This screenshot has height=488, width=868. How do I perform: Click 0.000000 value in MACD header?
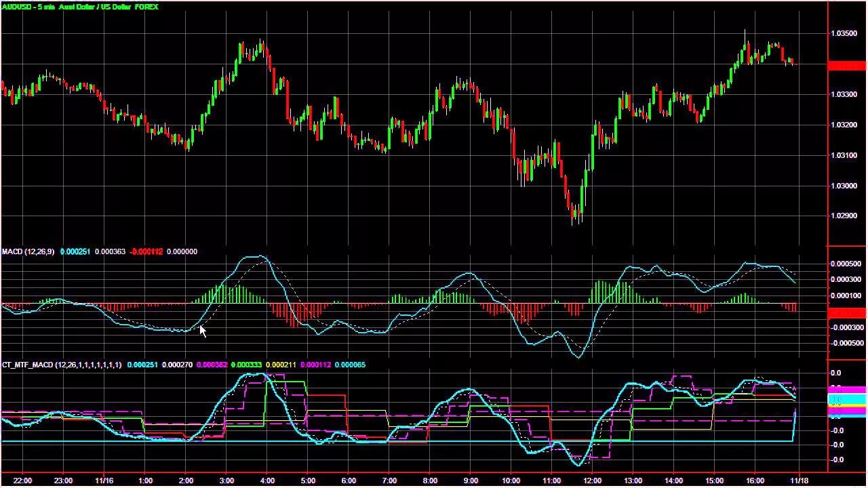[182, 251]
